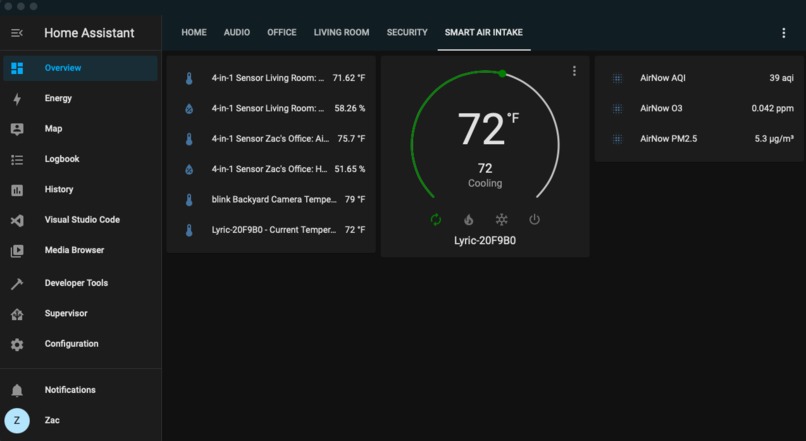Set thermostat to heat/cool auto mode

click(x=435, y=219)
